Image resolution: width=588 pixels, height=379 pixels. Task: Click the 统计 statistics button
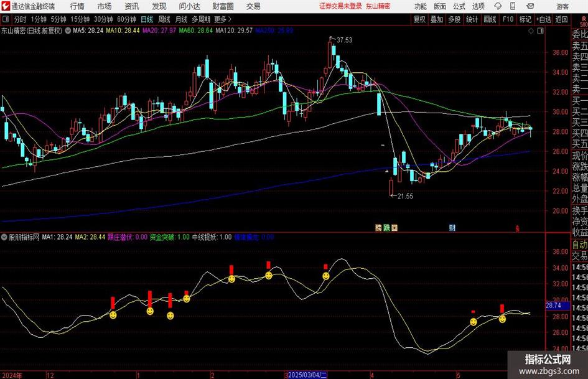click(472, 19)
